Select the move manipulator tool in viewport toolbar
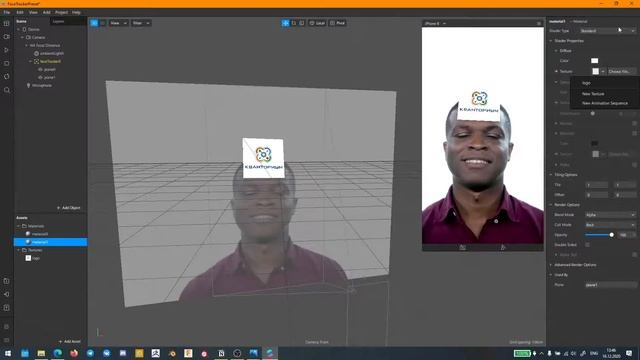Image resolution: width=640 pixels, height=360 pixels. pos(285,23)
